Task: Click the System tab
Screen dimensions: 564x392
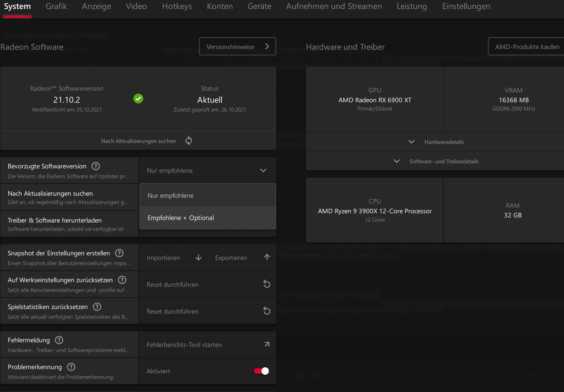Action: 17,6
